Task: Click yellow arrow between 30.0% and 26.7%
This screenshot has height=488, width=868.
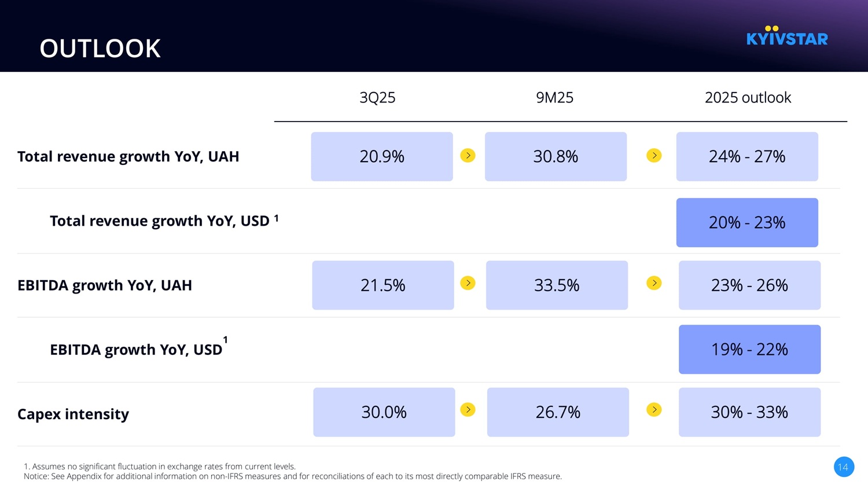Action: pos(468,410)
